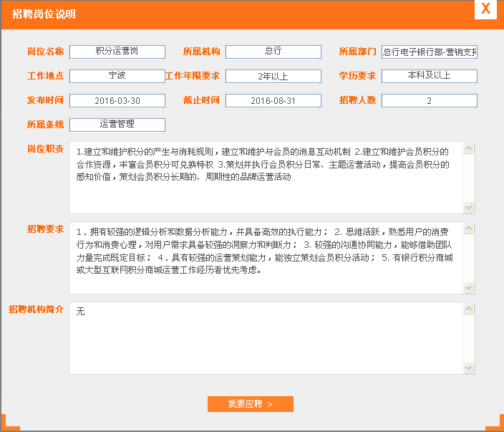Close the 招聘岗位说明 dialog with X
Image resolution: width=504 pixels, height=432 pixels.
485,9
